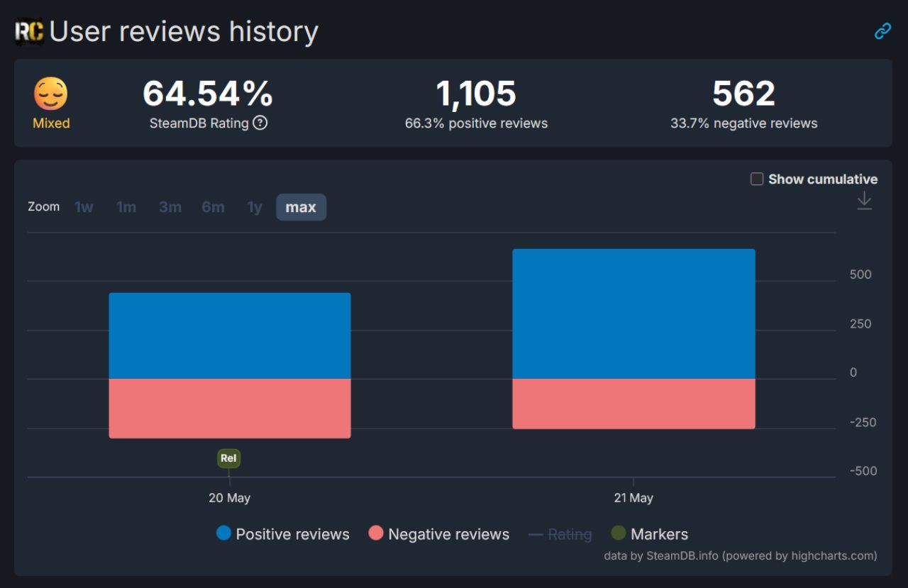Set zoom range to 6m

213,207
